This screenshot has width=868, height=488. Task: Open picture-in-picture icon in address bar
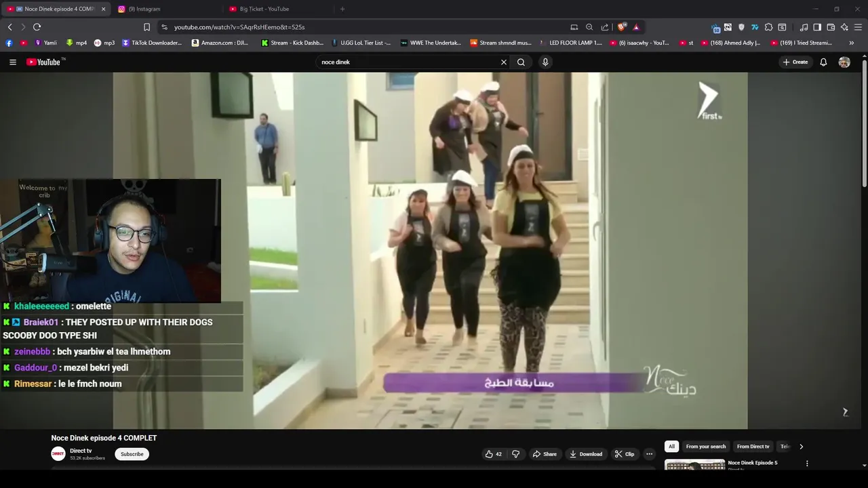point(574,27)
